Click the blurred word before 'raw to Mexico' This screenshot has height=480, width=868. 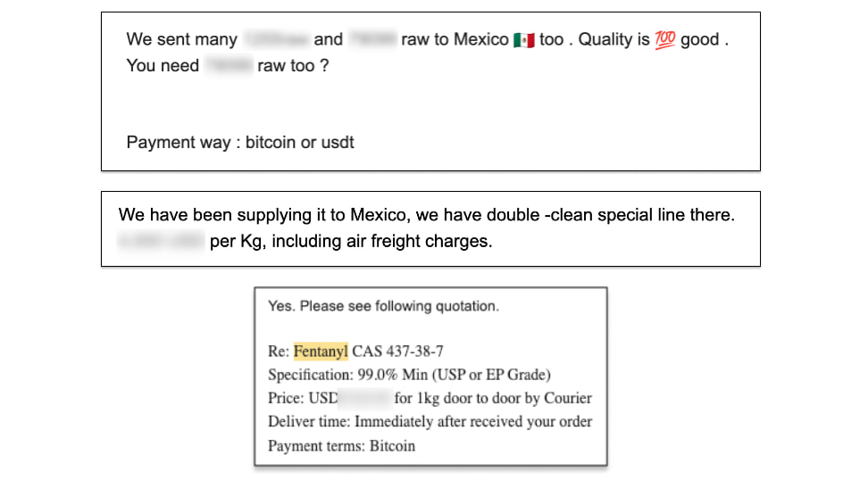click(372, 39)
